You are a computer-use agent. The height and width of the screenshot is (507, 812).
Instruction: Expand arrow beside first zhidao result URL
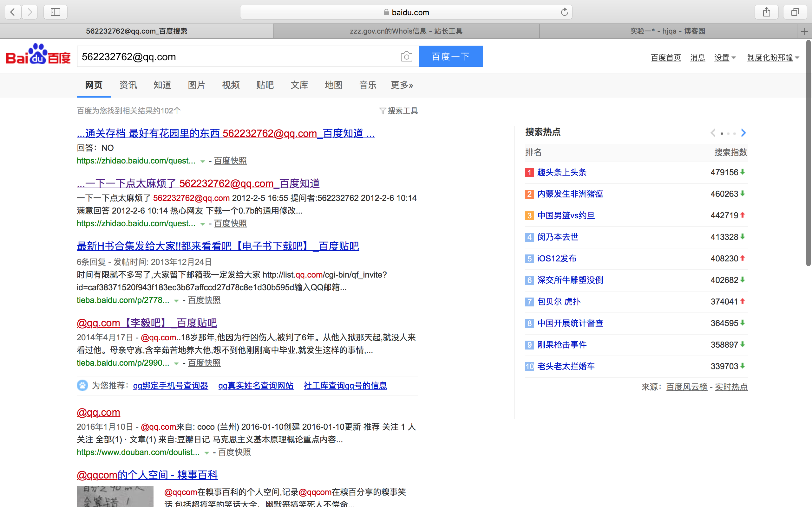click(x=203, y=162)
